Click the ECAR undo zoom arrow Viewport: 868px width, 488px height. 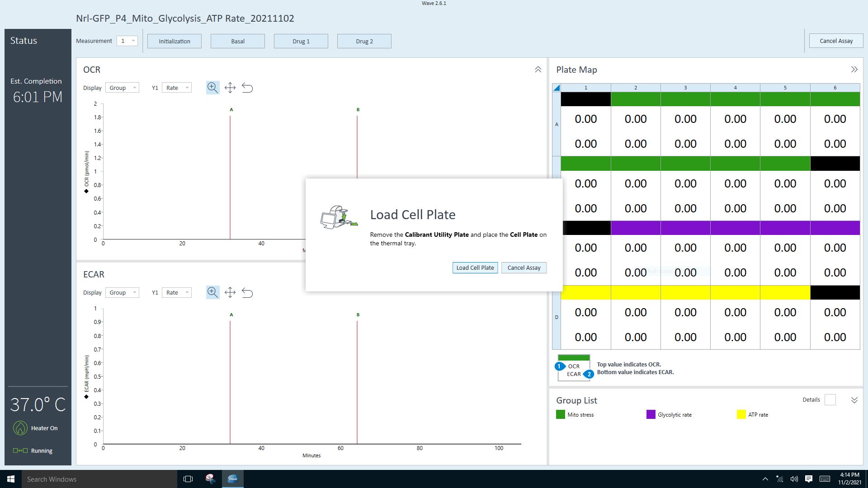click(247, 292)
